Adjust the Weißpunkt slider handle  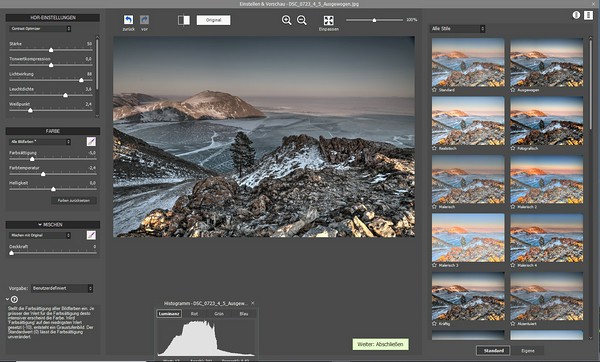[x=30, y=110]
